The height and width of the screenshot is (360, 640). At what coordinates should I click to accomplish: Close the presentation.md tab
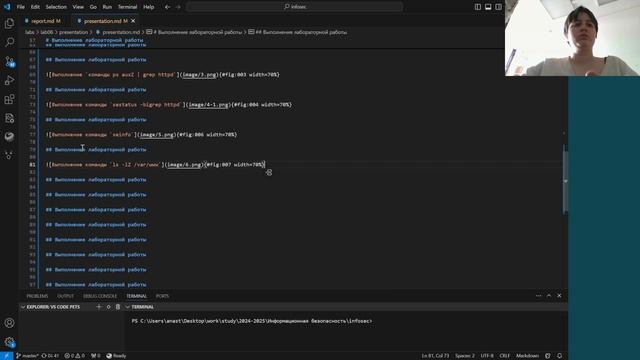click(133, 21)
